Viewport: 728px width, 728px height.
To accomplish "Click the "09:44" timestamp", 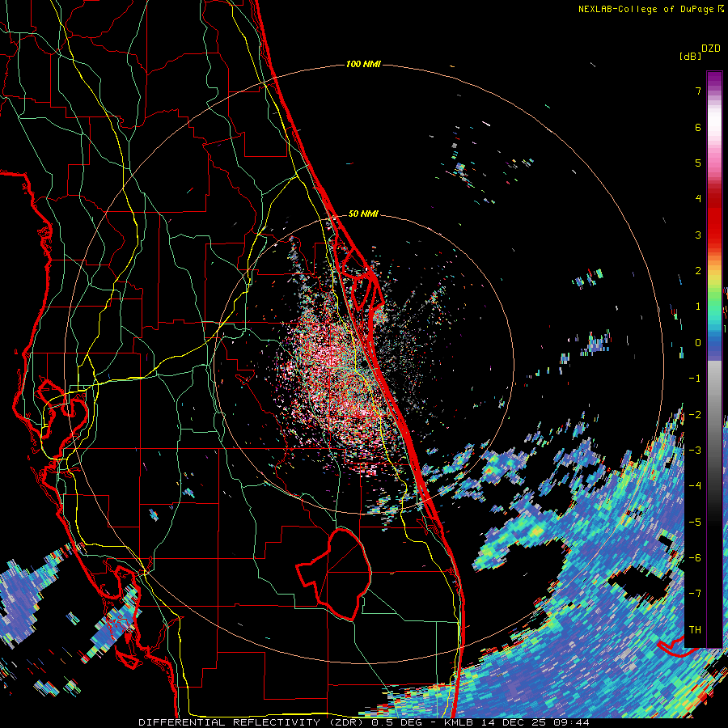I will (x=572, y=722).
